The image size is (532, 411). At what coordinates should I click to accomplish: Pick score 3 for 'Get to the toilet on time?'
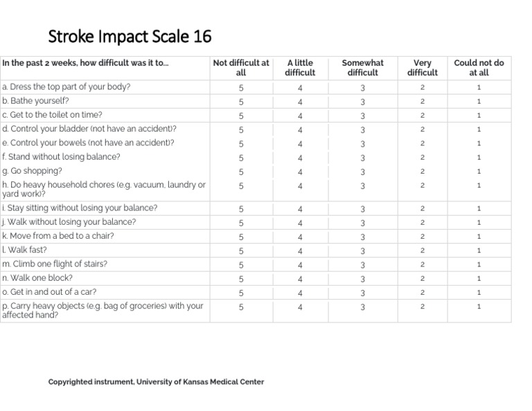[x=362, y=116]
